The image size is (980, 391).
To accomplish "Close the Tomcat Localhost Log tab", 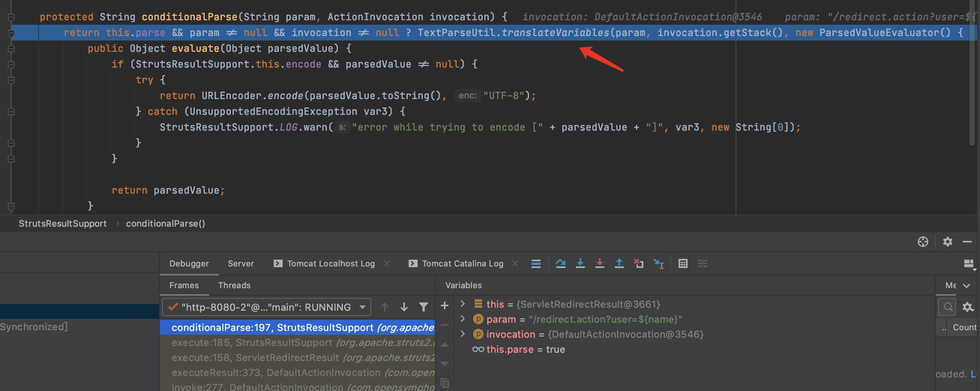I will (x=387, y=263).
